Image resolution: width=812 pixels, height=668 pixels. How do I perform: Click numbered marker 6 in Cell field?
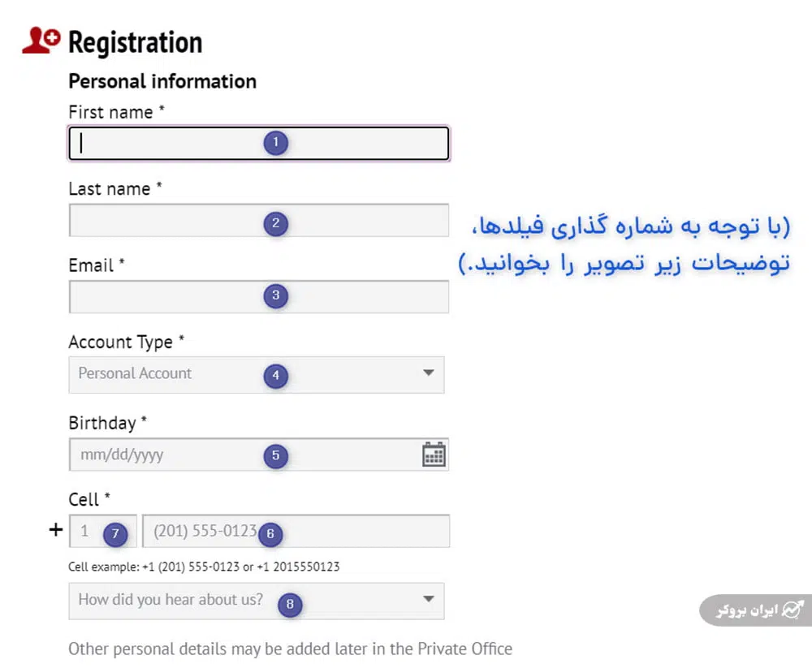[270, 533]
